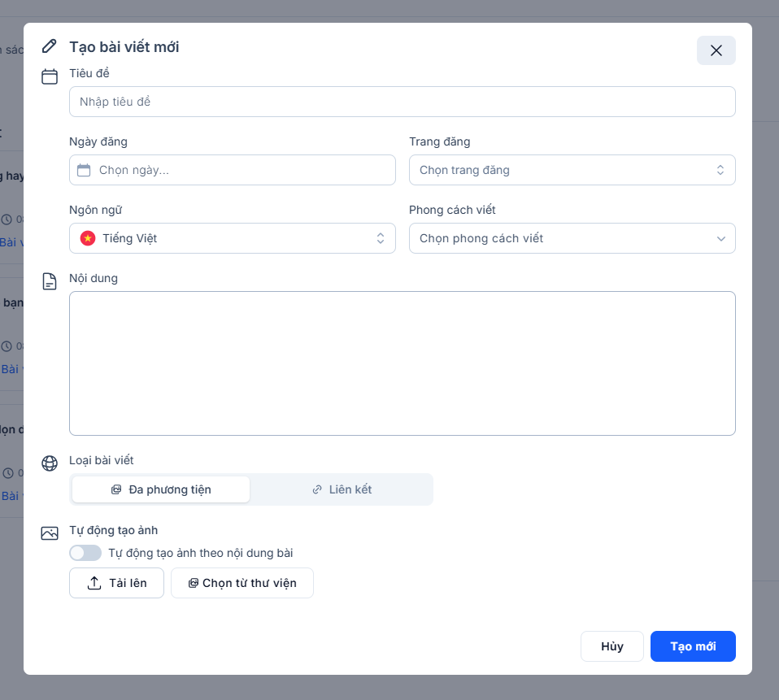Open the Trang đăng dropdown

click(572, 170)
